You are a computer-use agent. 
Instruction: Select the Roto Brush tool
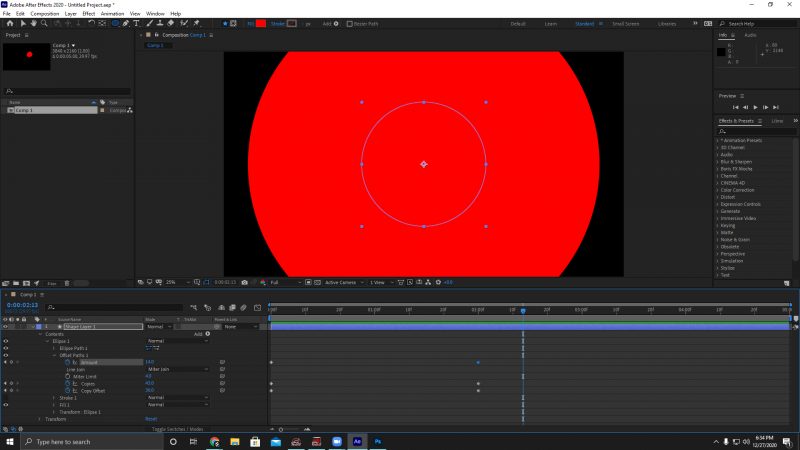184,23
